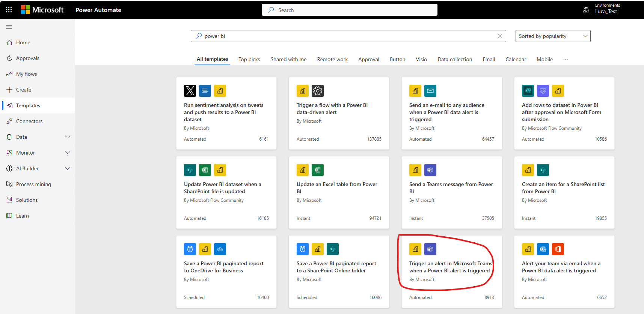Expand the Data section chevron
This screenshot has width=644, height=314.
tap(68, 137)
